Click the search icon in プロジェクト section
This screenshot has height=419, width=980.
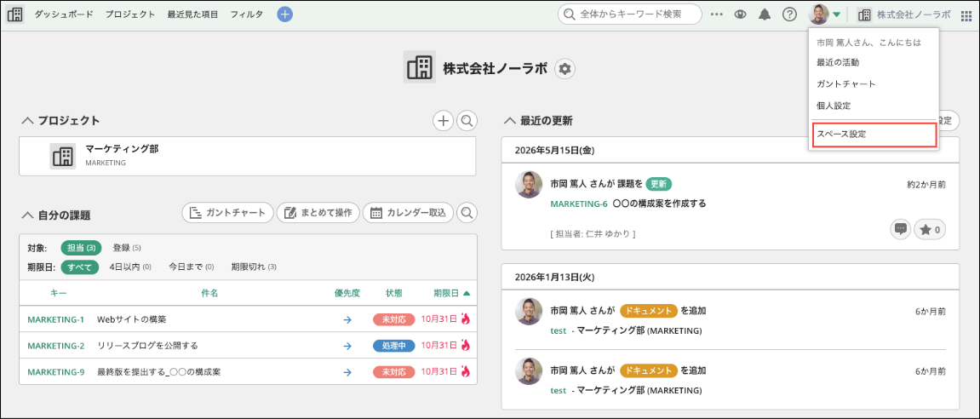click(467, 121)
